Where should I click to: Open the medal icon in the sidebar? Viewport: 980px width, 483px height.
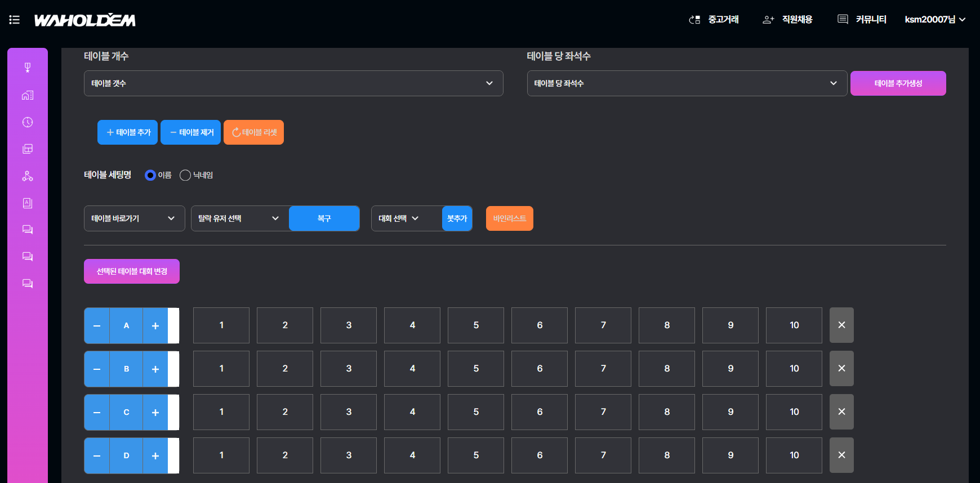point(27,68)
